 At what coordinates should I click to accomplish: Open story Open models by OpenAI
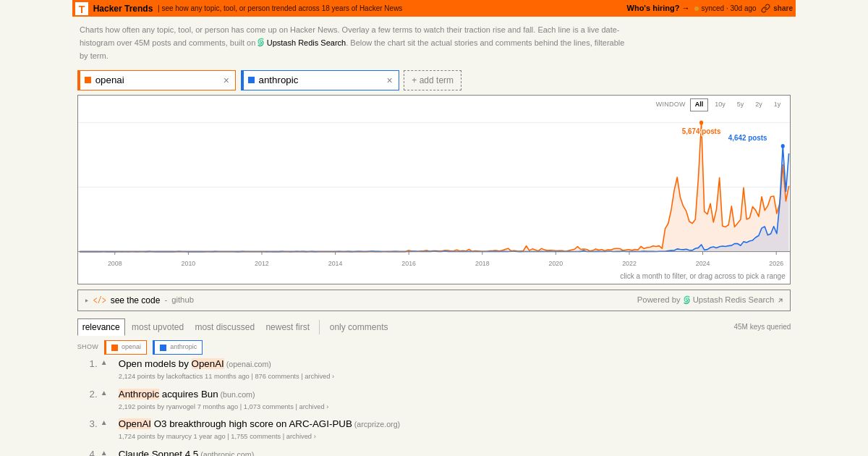(x=171, y=363)
